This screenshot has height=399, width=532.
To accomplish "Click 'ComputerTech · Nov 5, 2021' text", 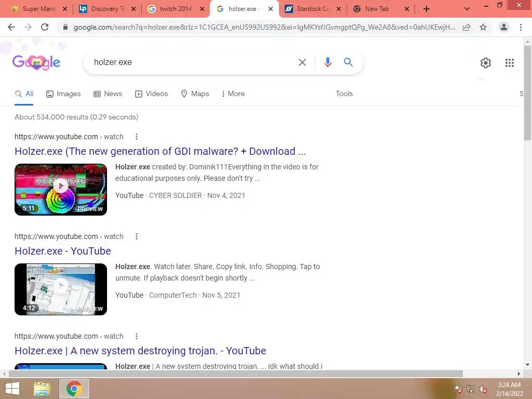I will coord(195,295).
